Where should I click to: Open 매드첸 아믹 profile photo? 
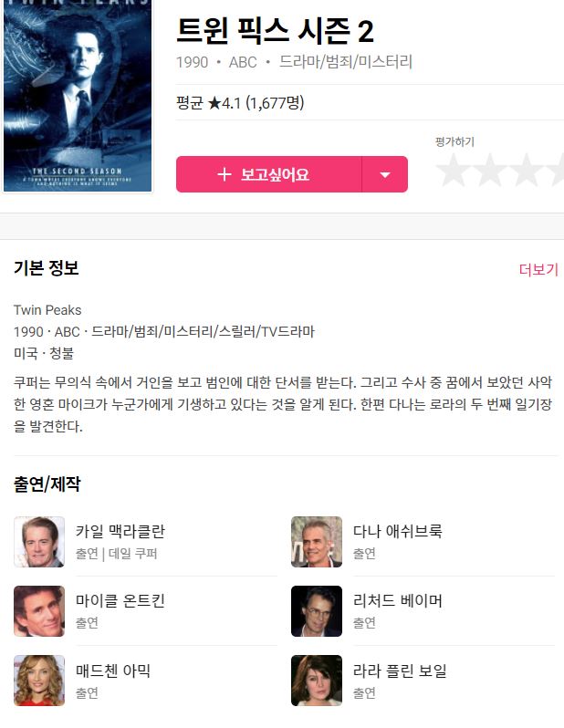tap(39, 681)
